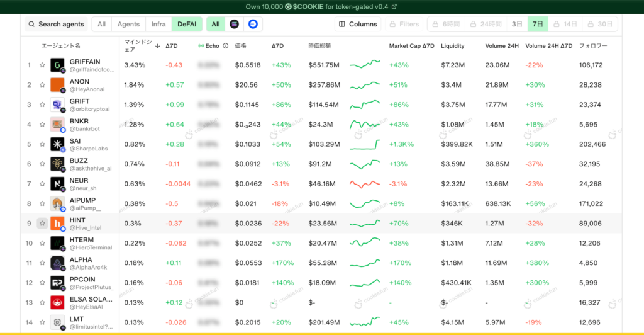Open @Hive_Intel handle link
This screenshot has width=644, height=335.
[x=86, y=228]
